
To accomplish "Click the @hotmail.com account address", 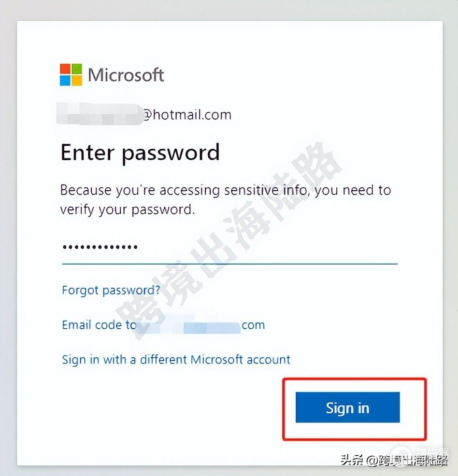I will click(x=144, y=115).
